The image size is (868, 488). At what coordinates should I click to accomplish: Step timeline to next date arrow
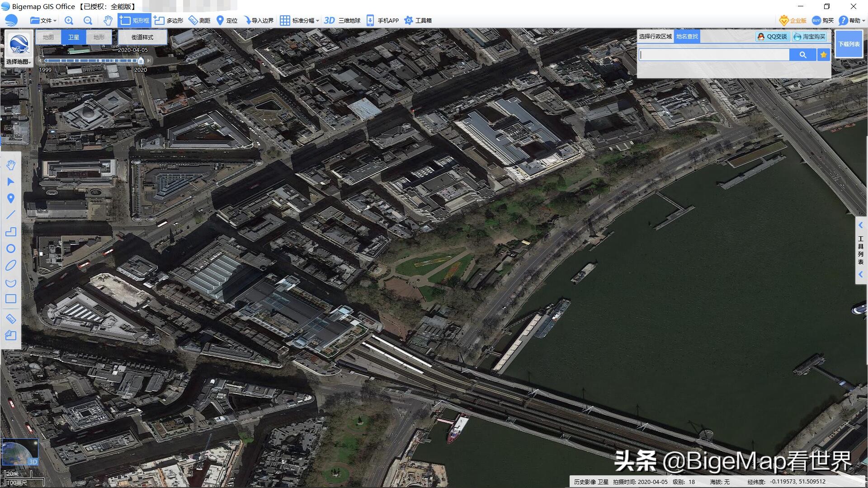click(x=149, y=61)
